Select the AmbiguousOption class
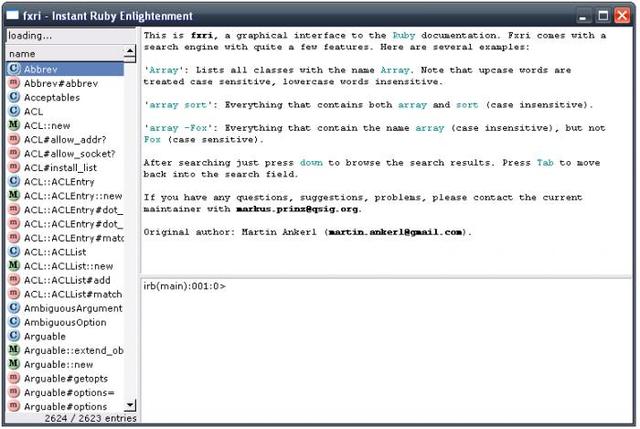Screen dimensions: 640x429 coord(65,322)
